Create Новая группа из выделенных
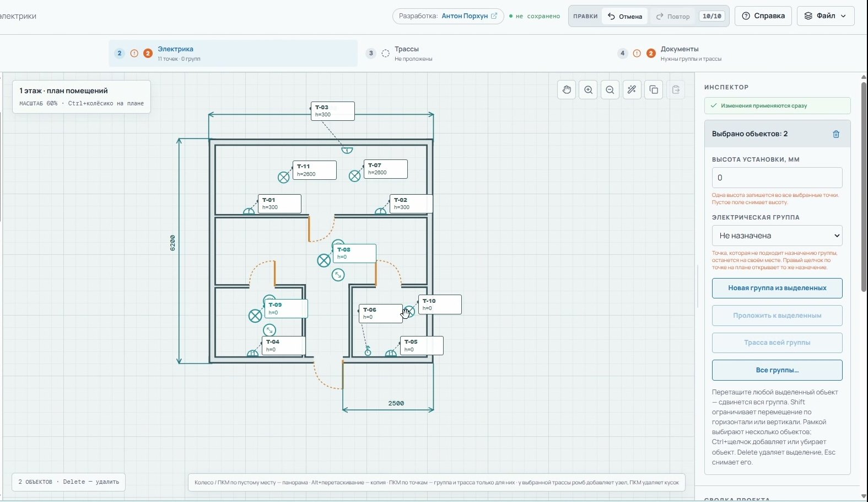This screenshot has width=868, height=502. click(x=777, y=288)
